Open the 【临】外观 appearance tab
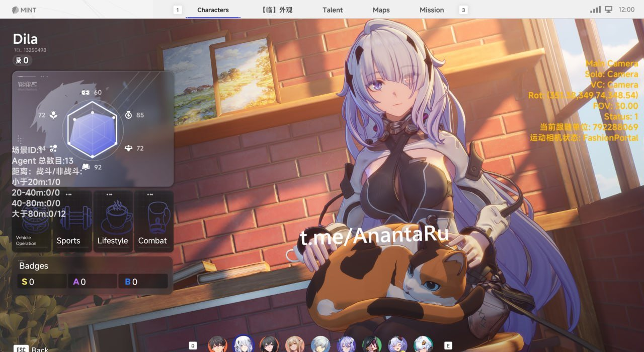This screenshot has height=352, width=644. click(x=277, y=10)
